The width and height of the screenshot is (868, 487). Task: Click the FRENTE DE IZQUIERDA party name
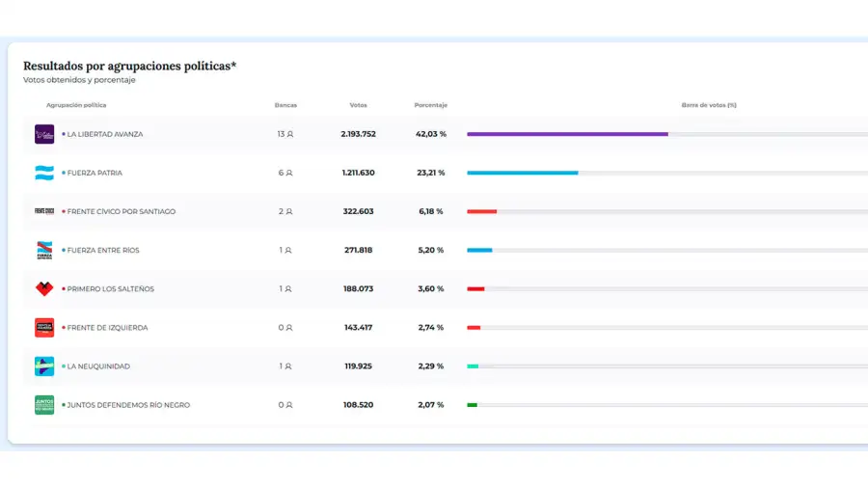tap(107, 328)
